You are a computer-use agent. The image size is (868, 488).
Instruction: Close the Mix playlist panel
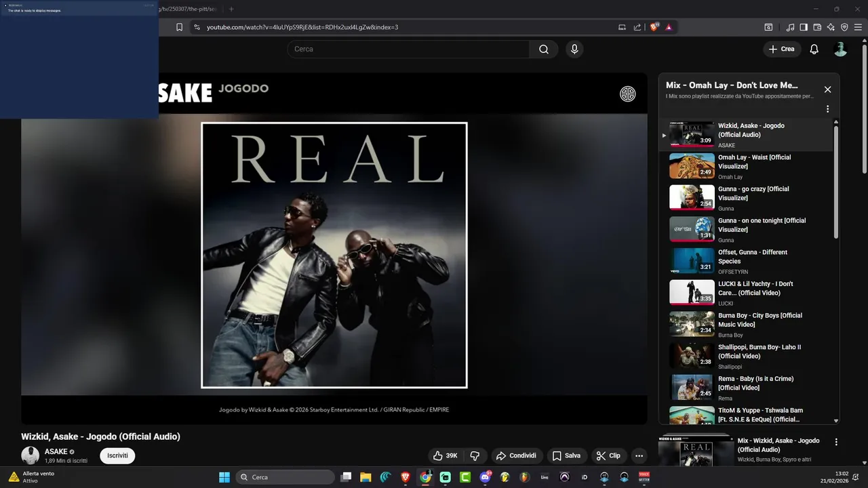[x=827, y=89]
